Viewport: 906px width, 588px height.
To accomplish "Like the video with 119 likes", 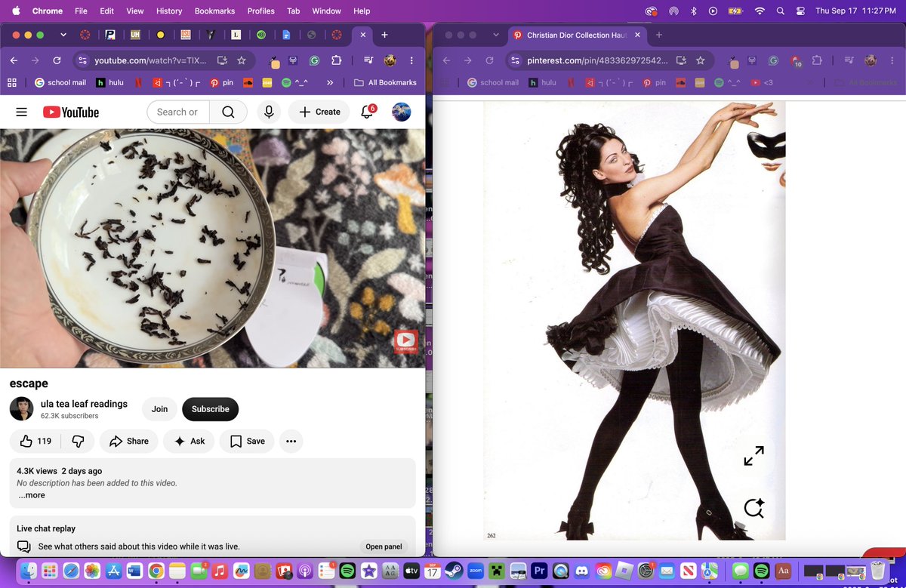I will 35,441.
